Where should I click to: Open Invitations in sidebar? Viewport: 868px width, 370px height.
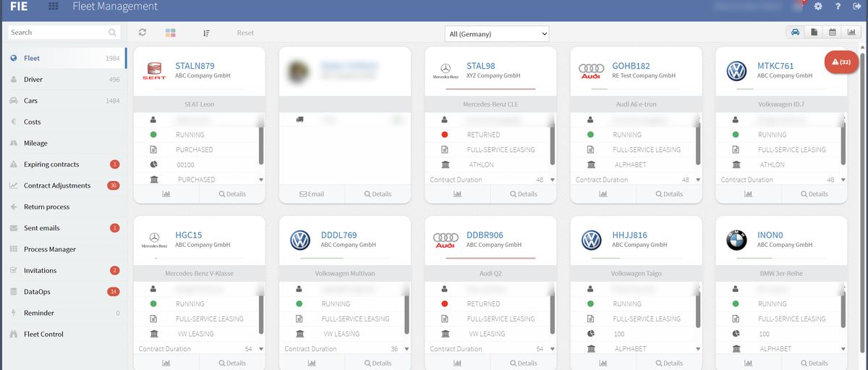[x=64, y=270]
